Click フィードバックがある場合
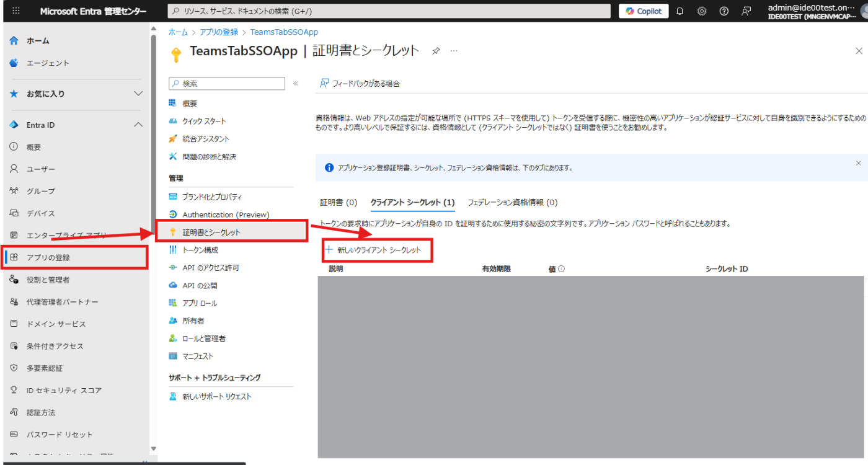This screenshot has width=868, height=465. pyautogui.click(x=360, y=83)
